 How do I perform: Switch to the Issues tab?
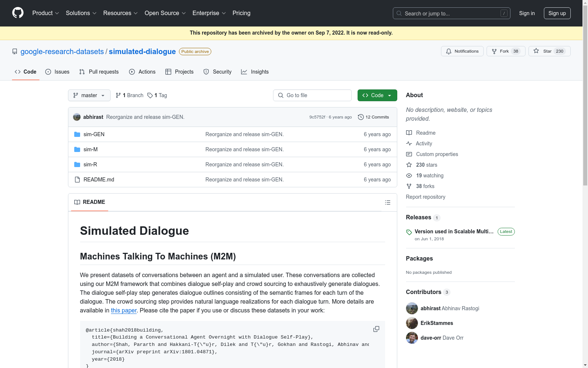pos(57,72)
